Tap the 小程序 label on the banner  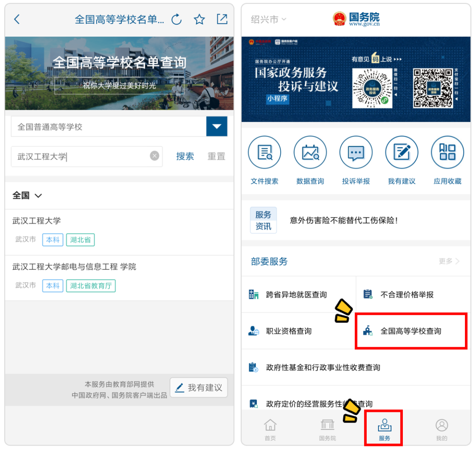pos(278,99)
